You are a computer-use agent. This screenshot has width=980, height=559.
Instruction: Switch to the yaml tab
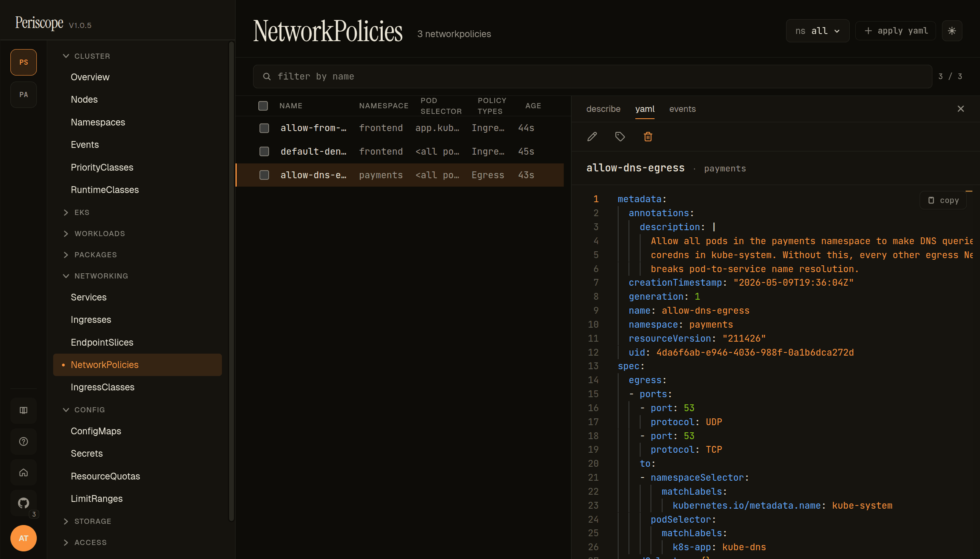click(645, 109)
